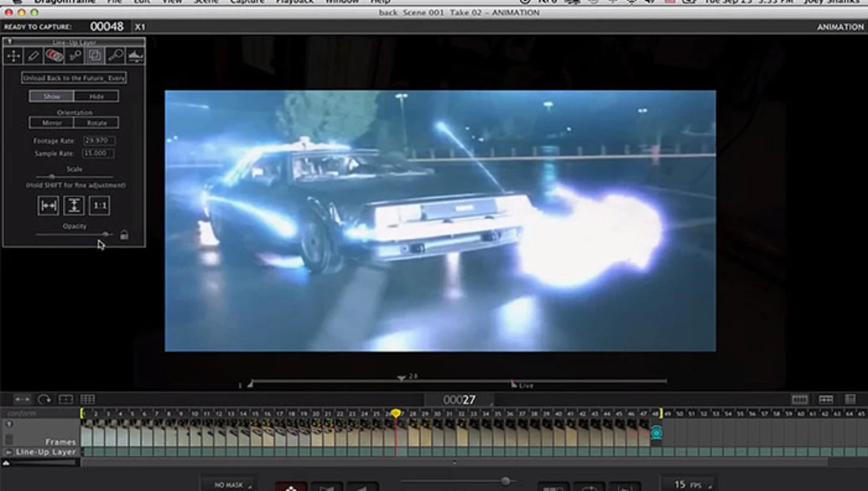
Task: Select the motion path tool icon
Action: pos(75,56)
